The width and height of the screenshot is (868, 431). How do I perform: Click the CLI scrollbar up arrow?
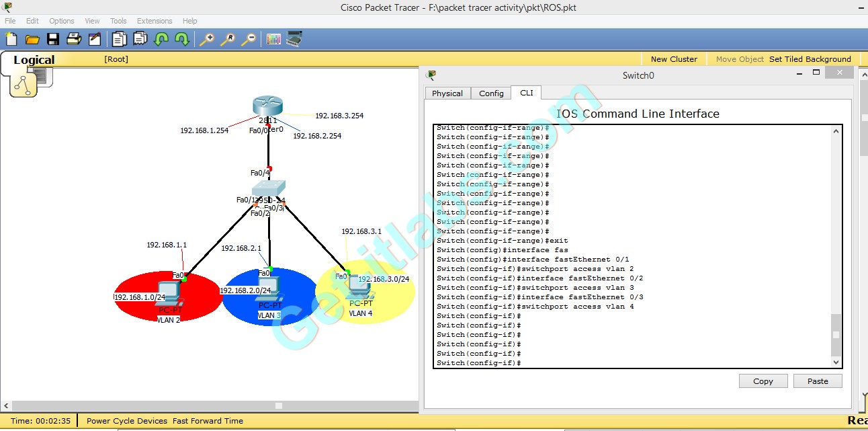point(836,131)
